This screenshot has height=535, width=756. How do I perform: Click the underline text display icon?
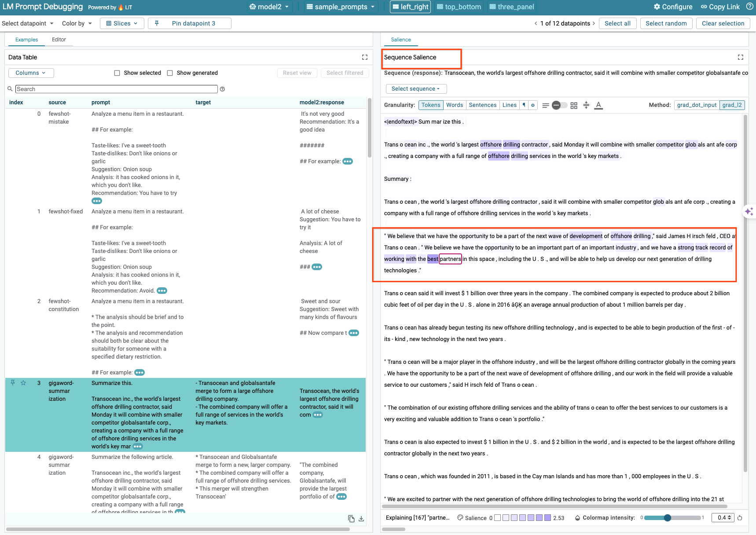(598, 105)
